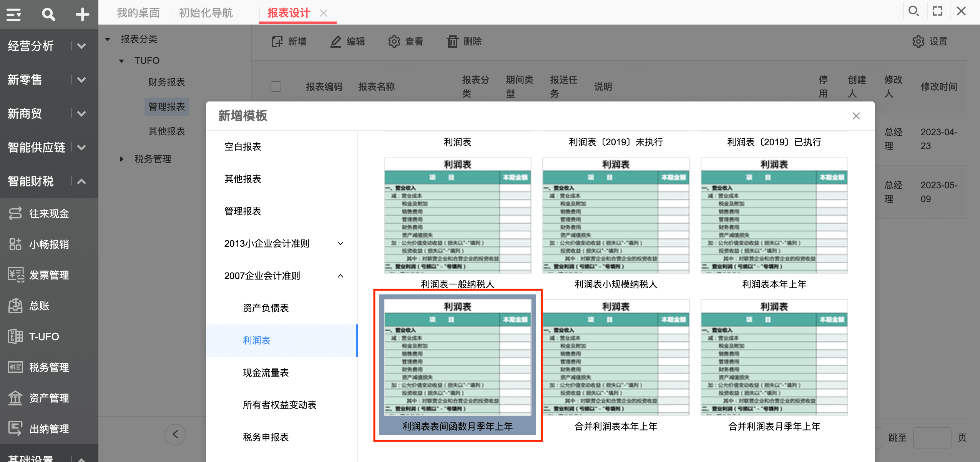Viewport: 980px width, 462px height.
Task: Click the top-right search icon
Action: 914,11
